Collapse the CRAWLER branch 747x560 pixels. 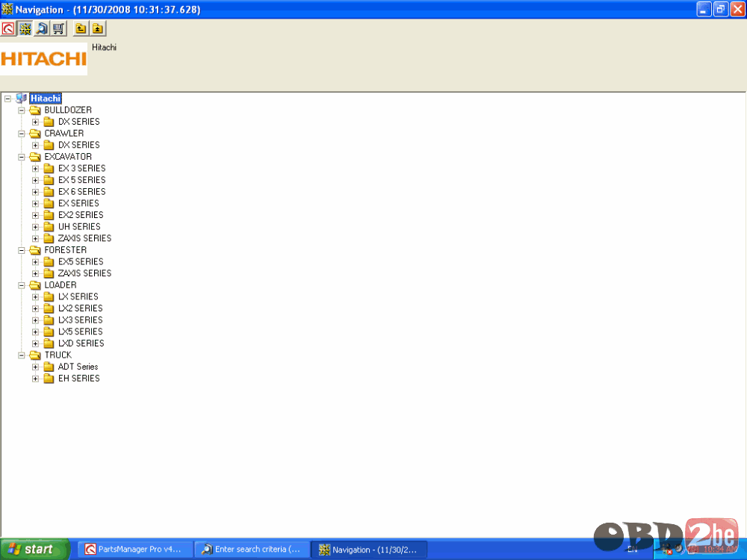point(22,134)
